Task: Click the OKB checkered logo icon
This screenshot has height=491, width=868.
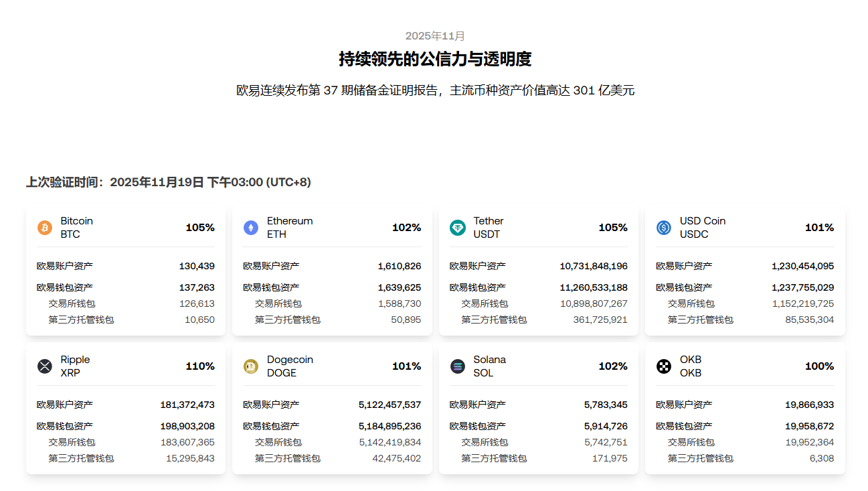Action: click(664, 366)
